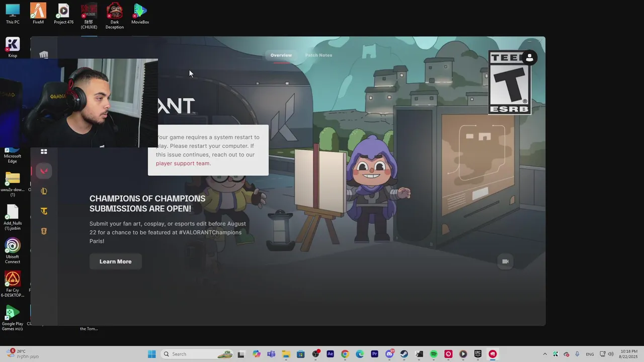This screenshot has height=362, width=644.
Task: Select the Legends of Runeterra sidebar icon
Action: [x=44, y=231]
